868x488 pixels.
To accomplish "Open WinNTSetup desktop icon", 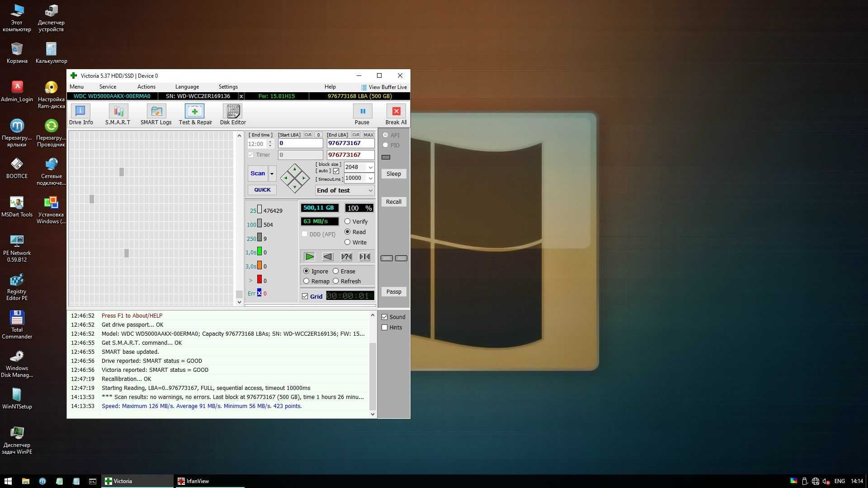I will click(x=17, y=399).
